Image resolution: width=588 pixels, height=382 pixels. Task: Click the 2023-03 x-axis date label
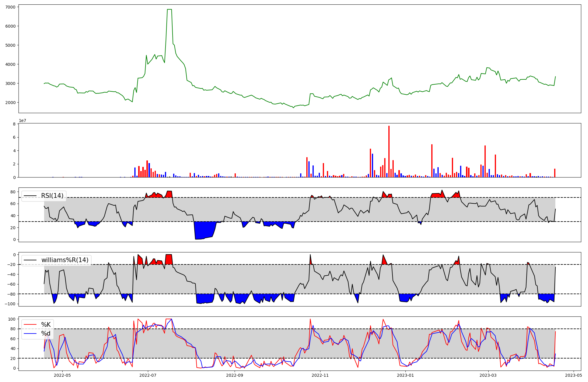(x=488, y=375)
